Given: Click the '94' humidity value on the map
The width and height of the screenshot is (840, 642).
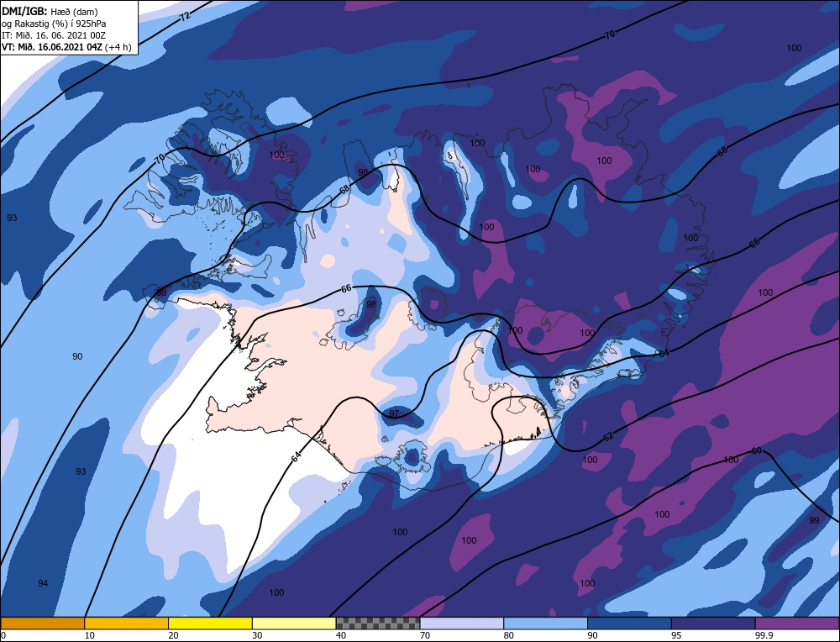Looking at the screenshot, I should 43,583.
